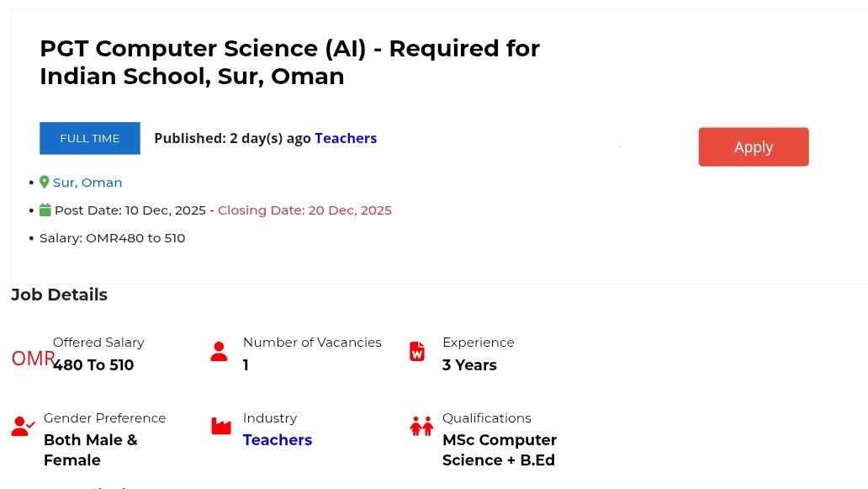Screen dimensions: 868x489
Task: Click the Gender Preference person icon
Action: click(x=23, y=427)
